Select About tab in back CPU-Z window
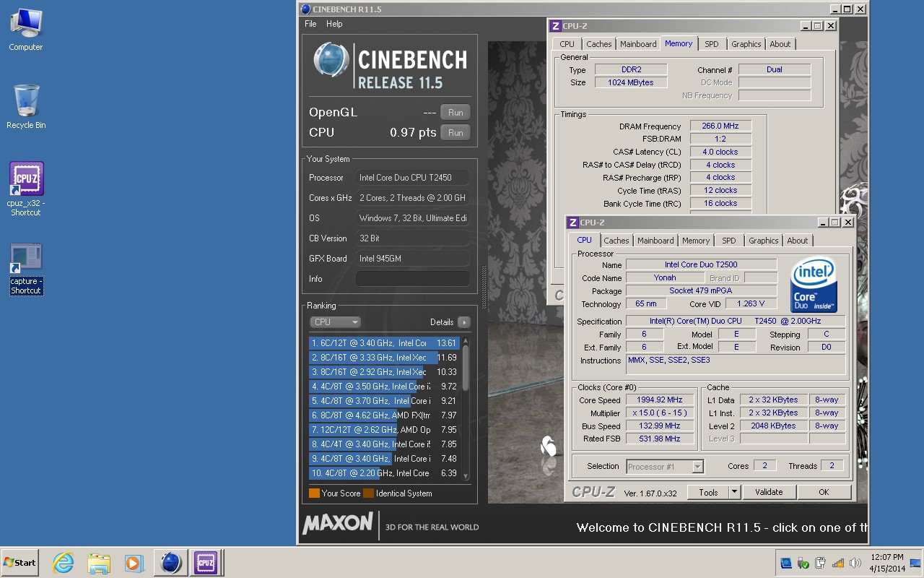The width and height of the screenshot is (924, 578). pyautogui.click(x=780, y=44)
